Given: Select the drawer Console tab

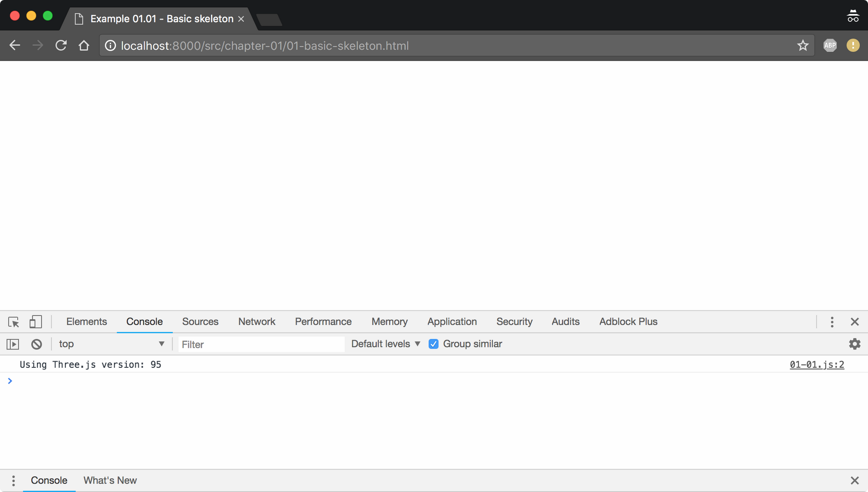Looking at the screenshot, I should (x=49, y=481).
